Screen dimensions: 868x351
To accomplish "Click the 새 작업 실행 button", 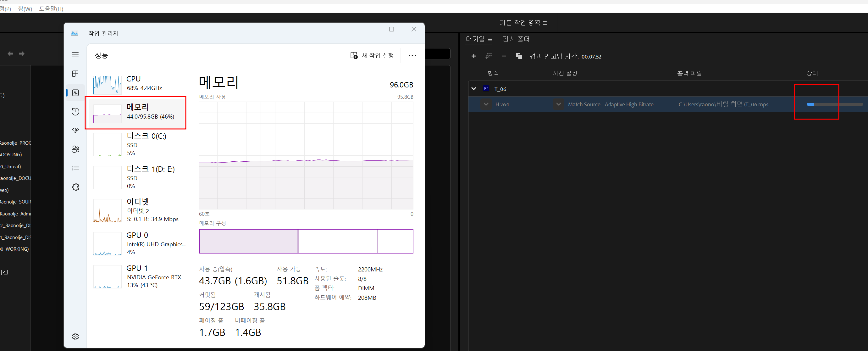I will point(372,55).
